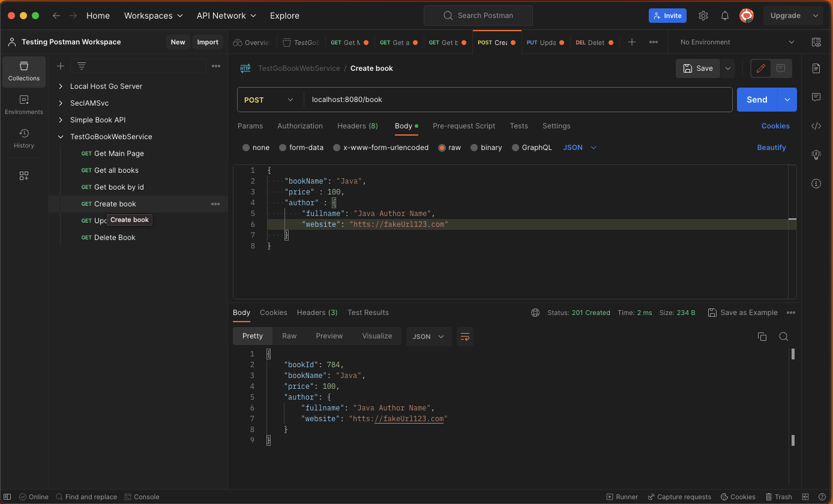Click the Send button
The width and height of the screenshot is (833, 504).
[757, 100]
